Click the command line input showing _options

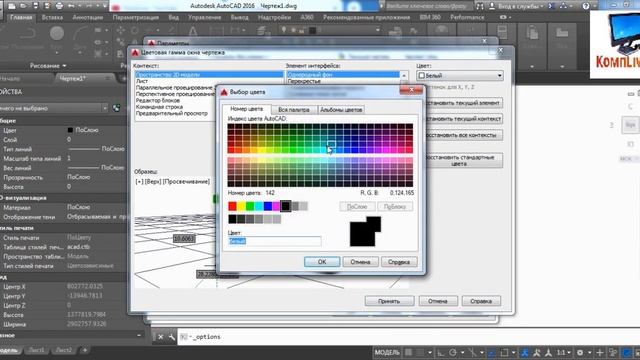(x=408, y=337)
